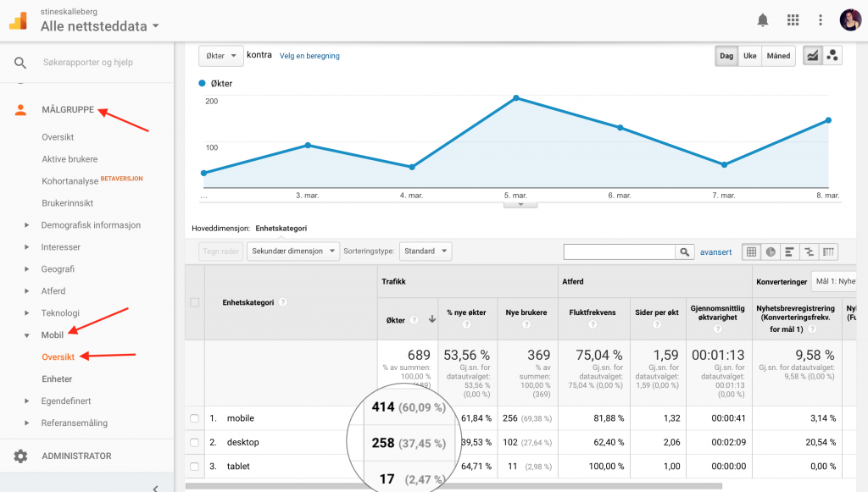Check the mobile row checkbox

point(194,418)
